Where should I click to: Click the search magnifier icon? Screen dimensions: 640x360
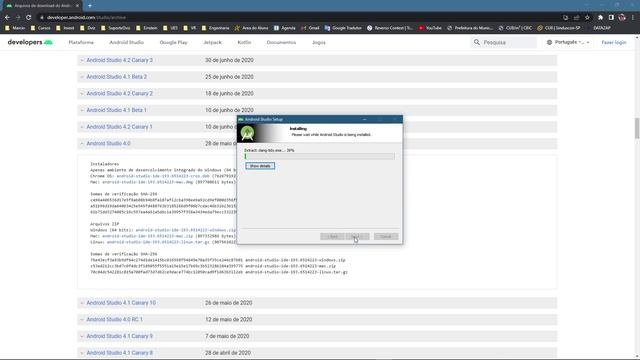[x=477, y=42]
